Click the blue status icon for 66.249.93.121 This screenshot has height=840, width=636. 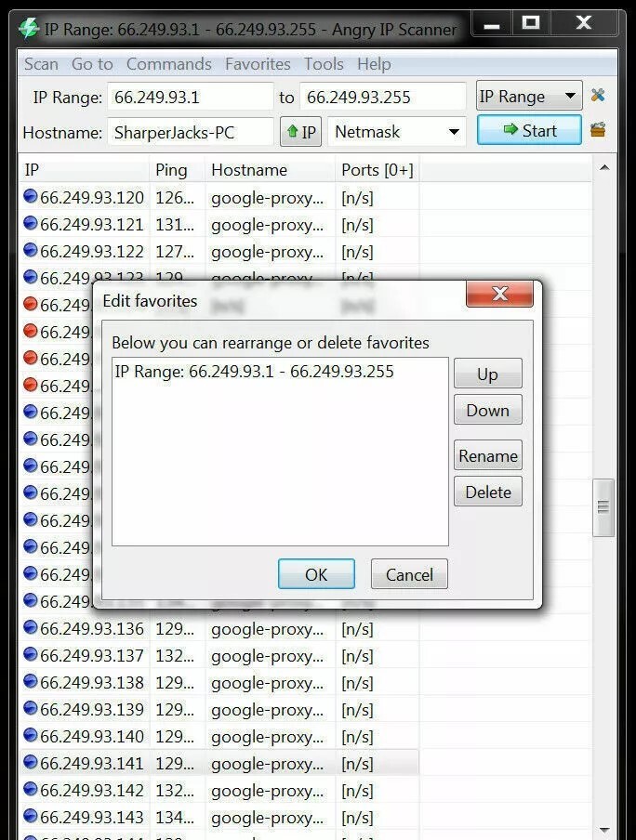(x=31, y=223)
